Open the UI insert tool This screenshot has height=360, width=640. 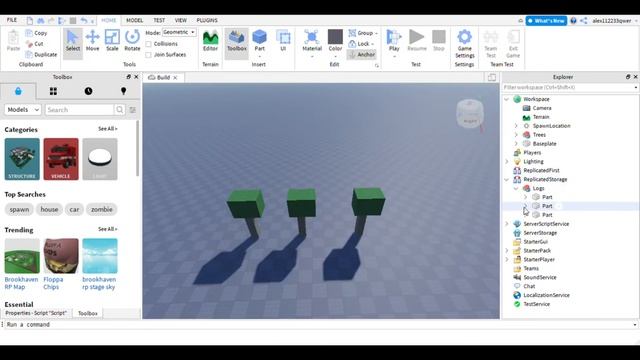(x=283, y=41)
